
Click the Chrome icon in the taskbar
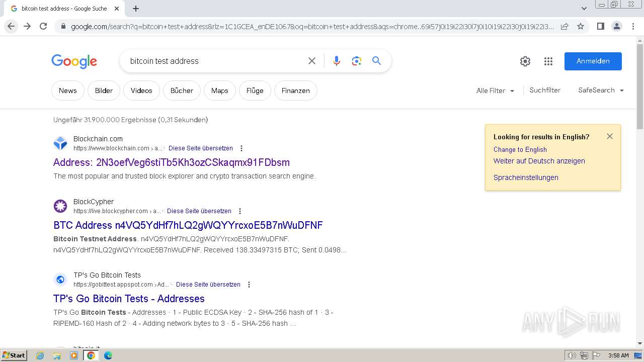click(x=91, y=355)
